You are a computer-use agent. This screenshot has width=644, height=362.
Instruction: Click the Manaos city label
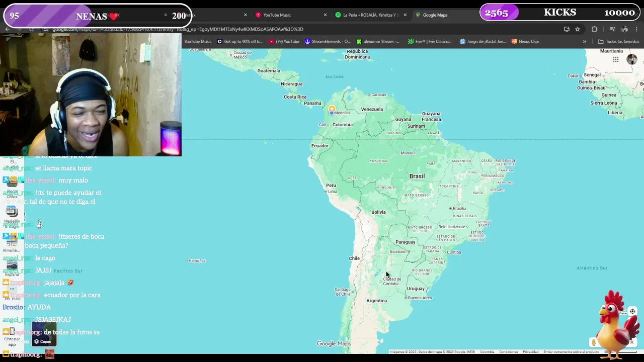pos(408,153)
